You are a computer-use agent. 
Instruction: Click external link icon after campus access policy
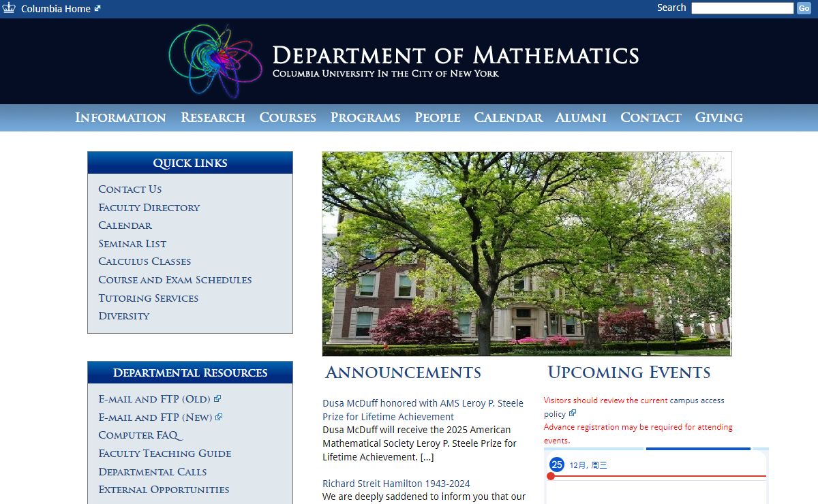tap(573, 413)
